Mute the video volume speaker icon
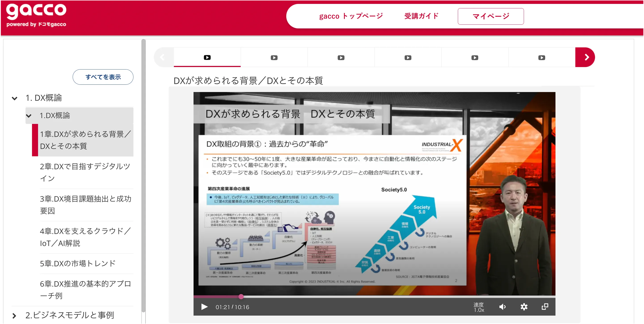The height and width of the screenshot is (324, 644). [502, 307]
